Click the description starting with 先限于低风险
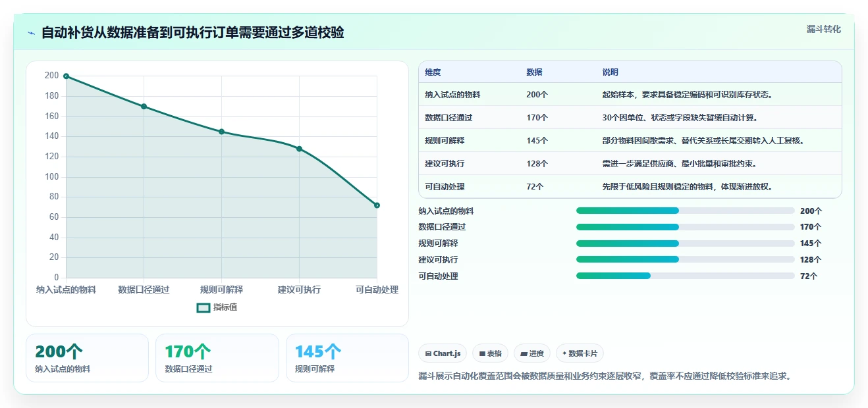Viewport: 868px width, 408px height. coord(688,187)
